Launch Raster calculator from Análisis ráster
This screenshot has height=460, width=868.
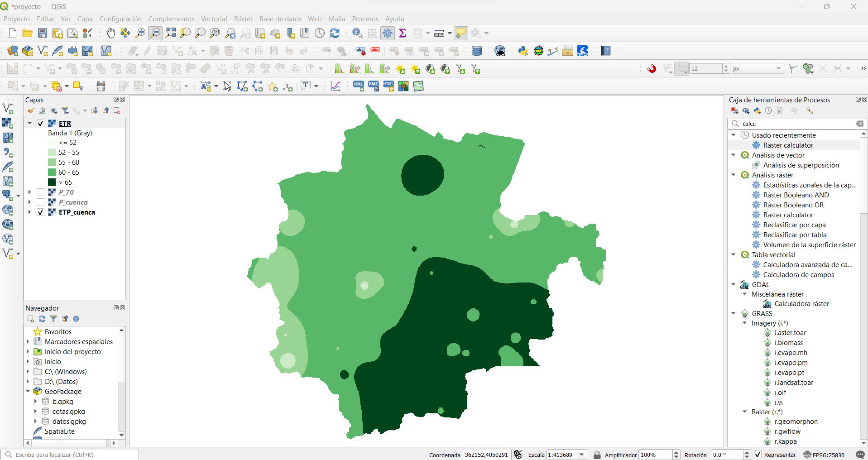pos(788,215)
